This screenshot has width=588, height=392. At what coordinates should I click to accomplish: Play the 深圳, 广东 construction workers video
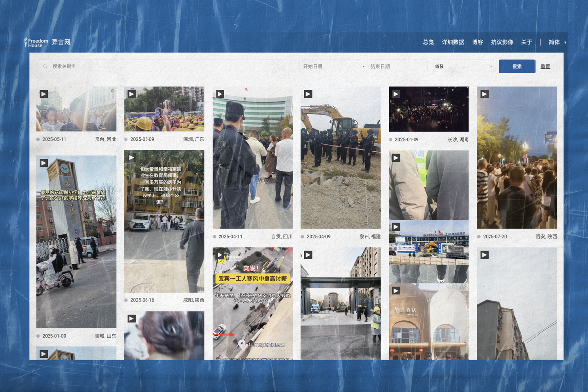point(131,94)
